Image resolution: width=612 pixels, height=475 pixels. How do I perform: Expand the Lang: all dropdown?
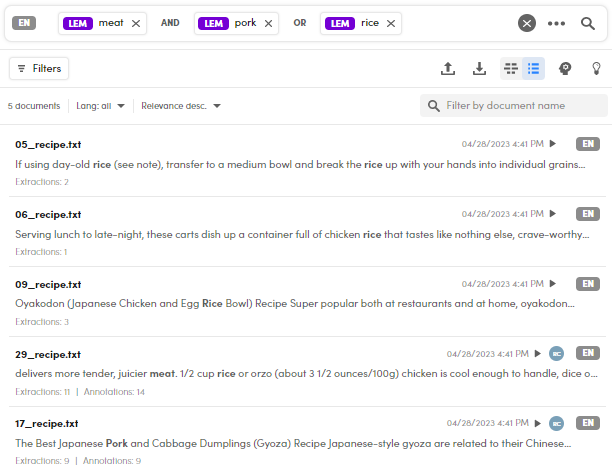click(x=100, y=106)
